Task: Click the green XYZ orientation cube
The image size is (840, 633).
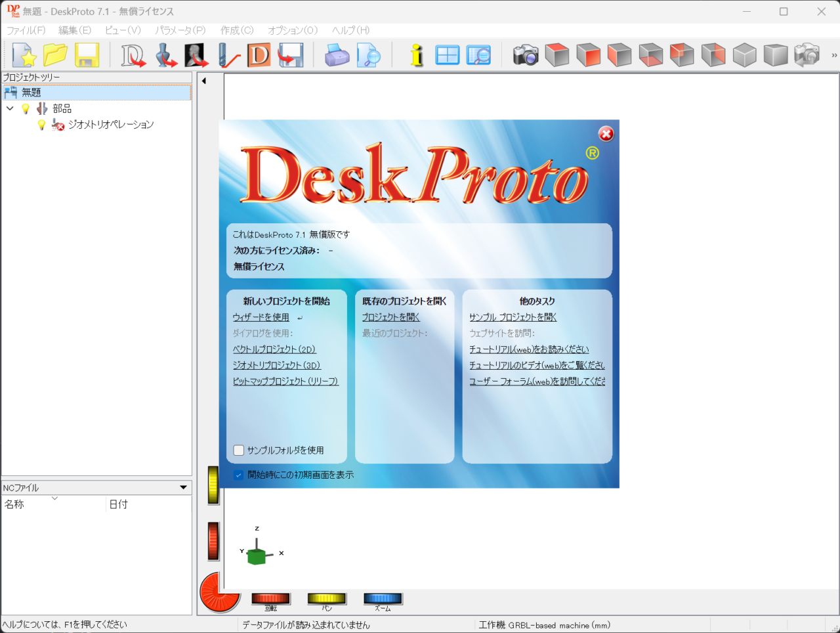Action: click(257, 556)
